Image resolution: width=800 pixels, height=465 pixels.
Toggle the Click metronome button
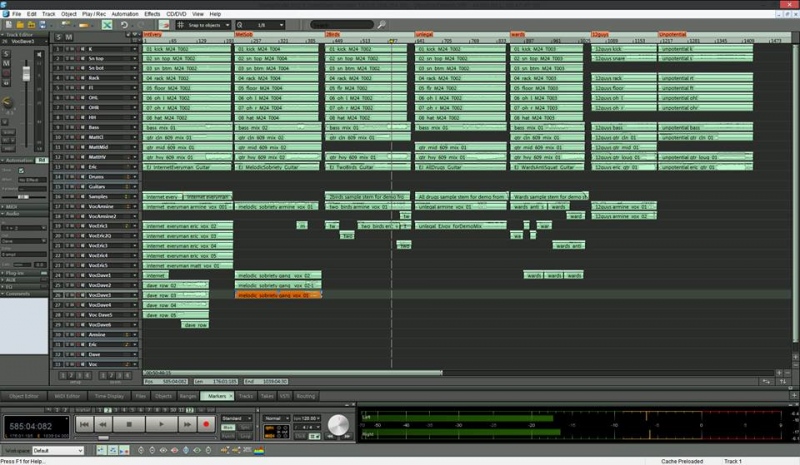pyautogui.click(x=301, y=436)
